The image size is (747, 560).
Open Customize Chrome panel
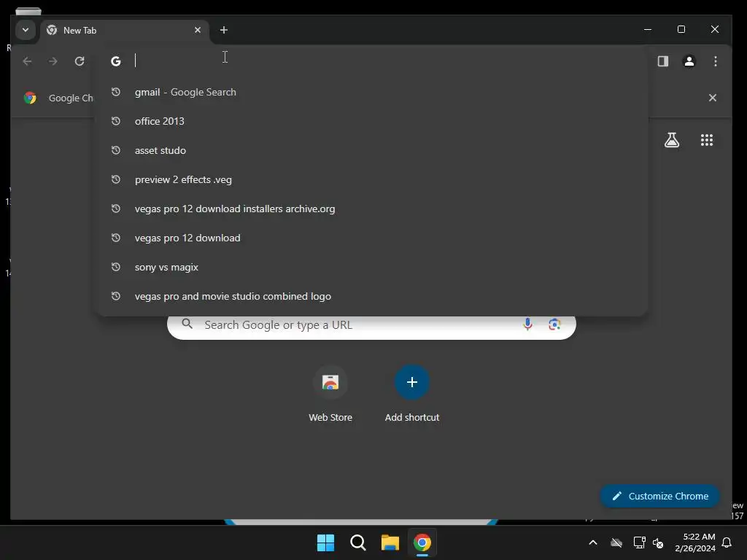click(x=659, y=496)
